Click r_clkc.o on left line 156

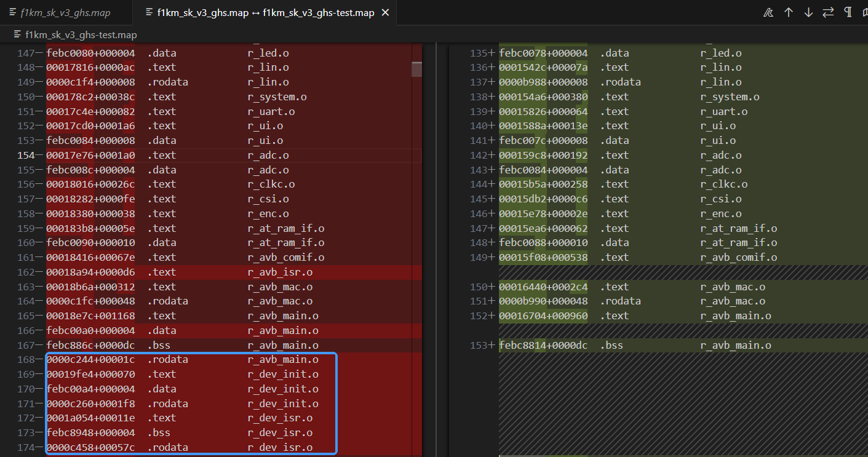tap(271, 184)
